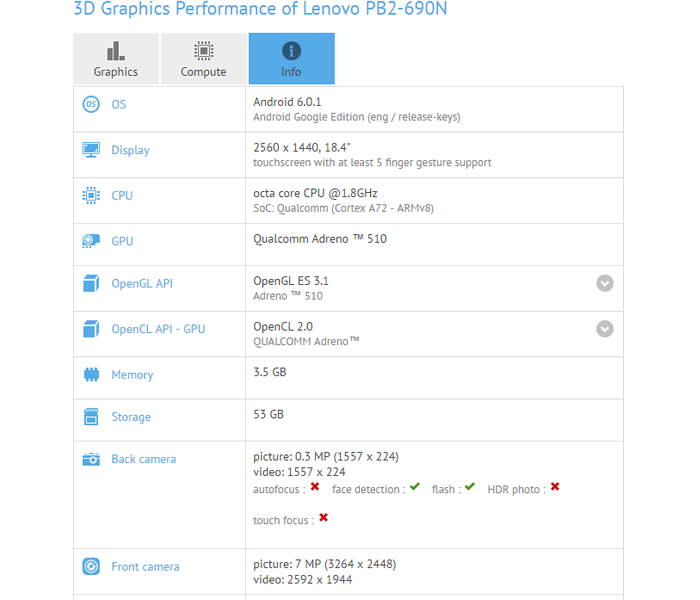Image resolution: width=700 pixels, height=600 pixels.
Task: Click the Info circle icon in tab
Action: point(292,51)
